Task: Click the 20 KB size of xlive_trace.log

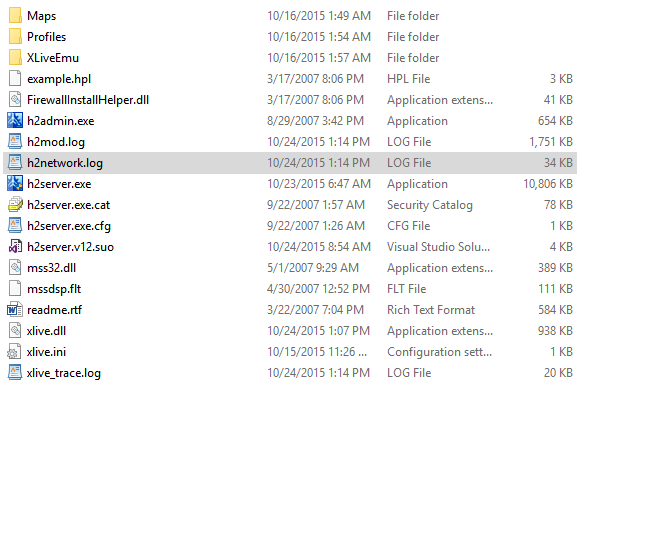Action: coord(558,373)
